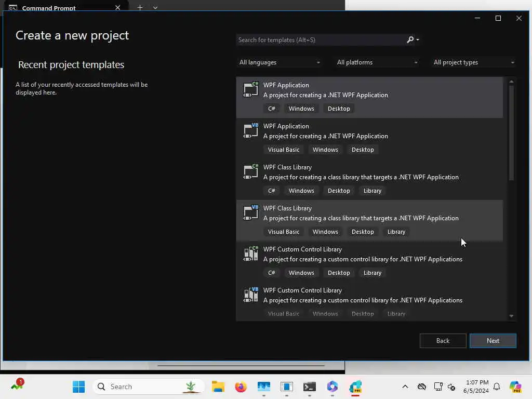Open the purple Copilot-style app in taskbar

[332, 387]
